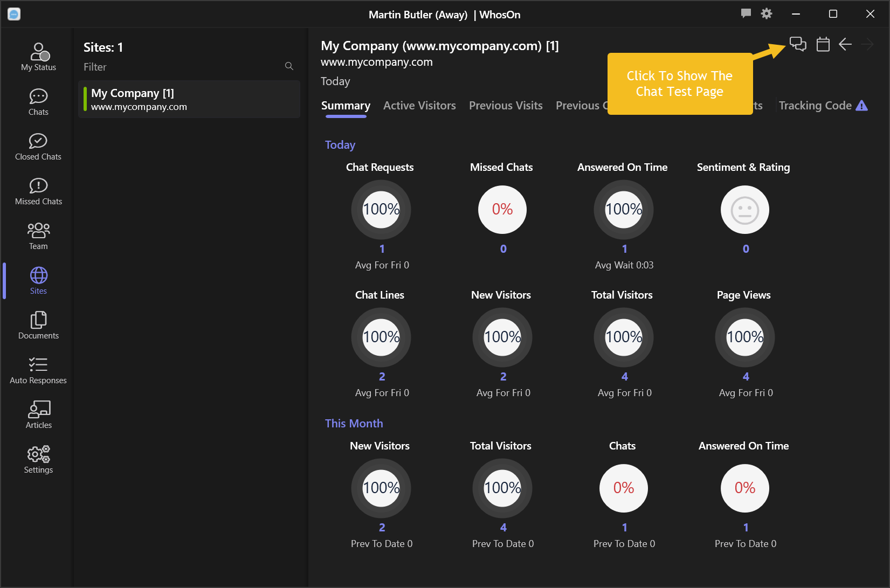Click the 'Sites: 1' header text
The width and height of the screenshot is (890, 588).
pyautogui.click(x=103, y=47)
